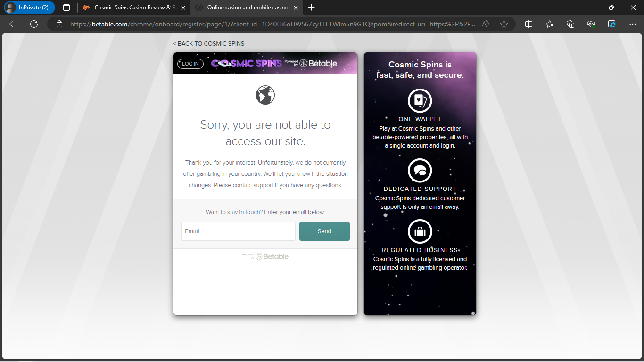Refresh the current page
Image resolution: width=644 pixels, height=362 pixels.
[34, 24]
